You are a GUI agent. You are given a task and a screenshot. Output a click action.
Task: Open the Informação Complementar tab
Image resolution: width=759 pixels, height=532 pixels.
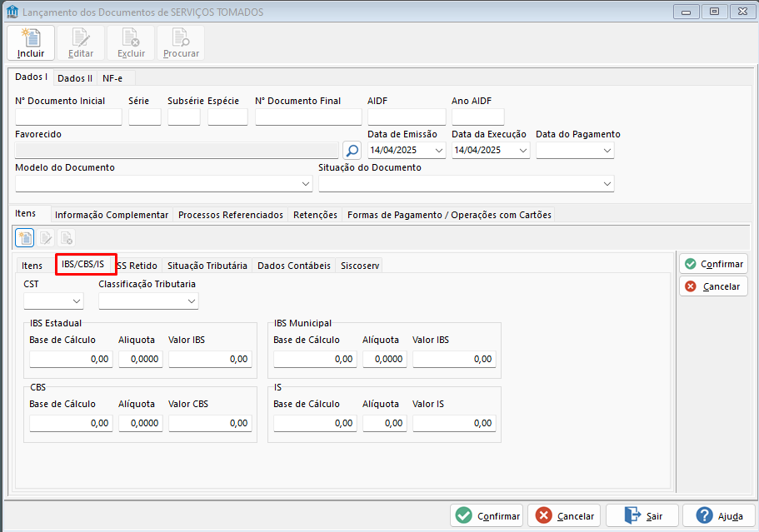112,215
